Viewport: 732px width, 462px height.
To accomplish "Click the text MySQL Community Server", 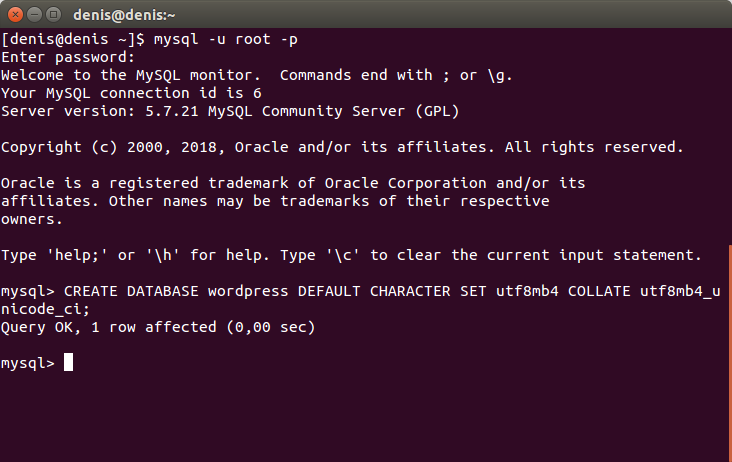I will [x=306, y=112].
